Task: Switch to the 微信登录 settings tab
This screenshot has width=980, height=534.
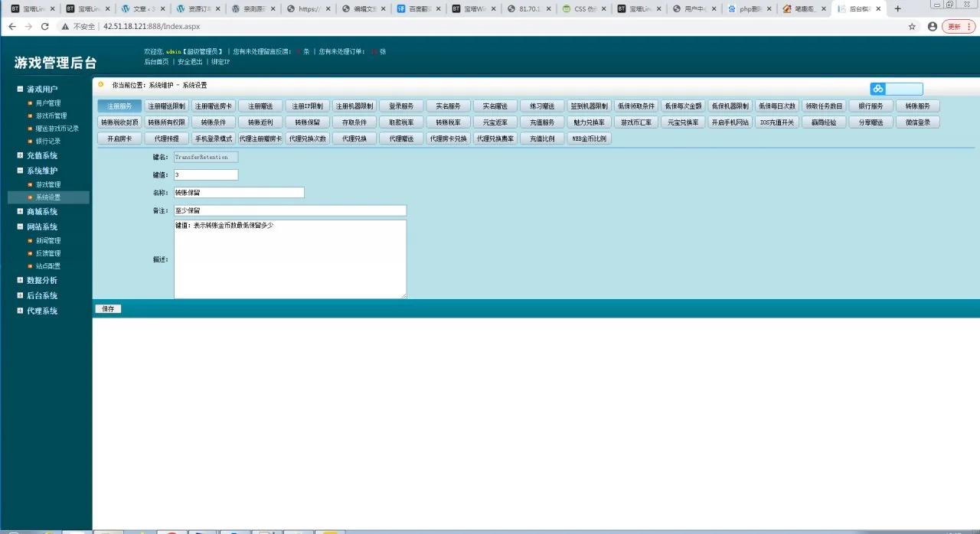Action: (917, 122)
